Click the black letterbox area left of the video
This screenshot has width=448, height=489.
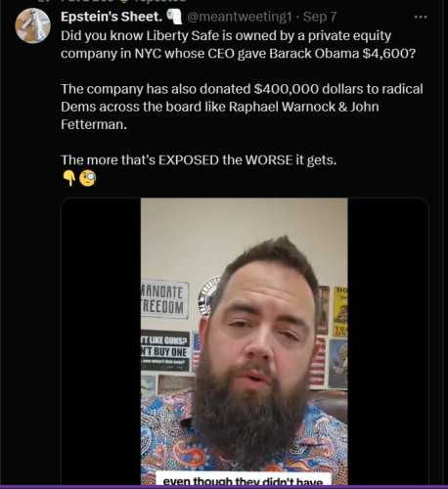point(101,341)
